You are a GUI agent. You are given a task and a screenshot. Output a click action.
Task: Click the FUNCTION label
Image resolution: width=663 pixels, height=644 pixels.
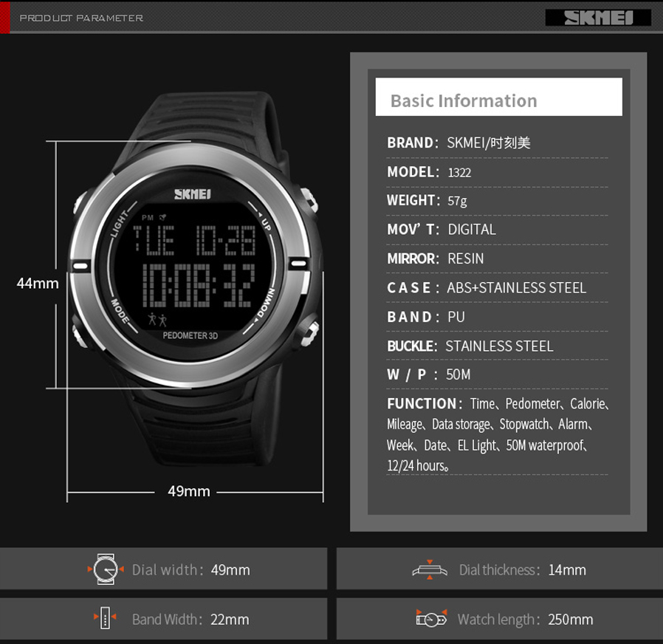[x=424, y=404]
